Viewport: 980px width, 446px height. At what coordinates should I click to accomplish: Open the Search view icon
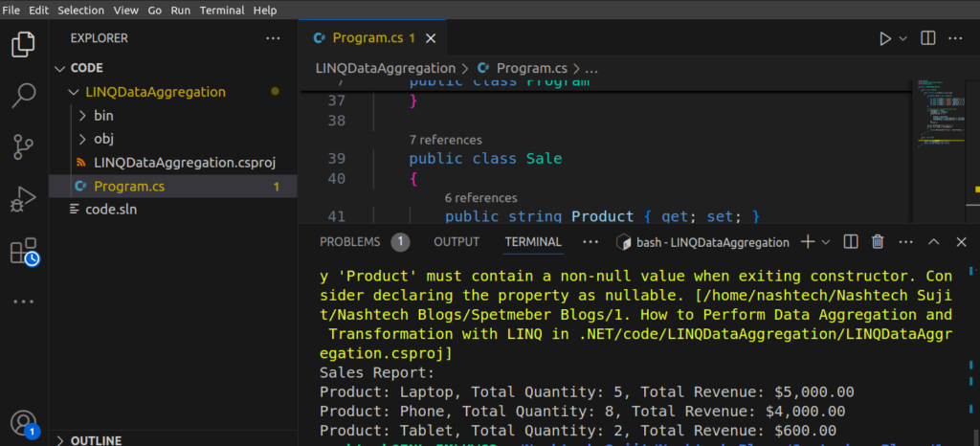[23, 96]
